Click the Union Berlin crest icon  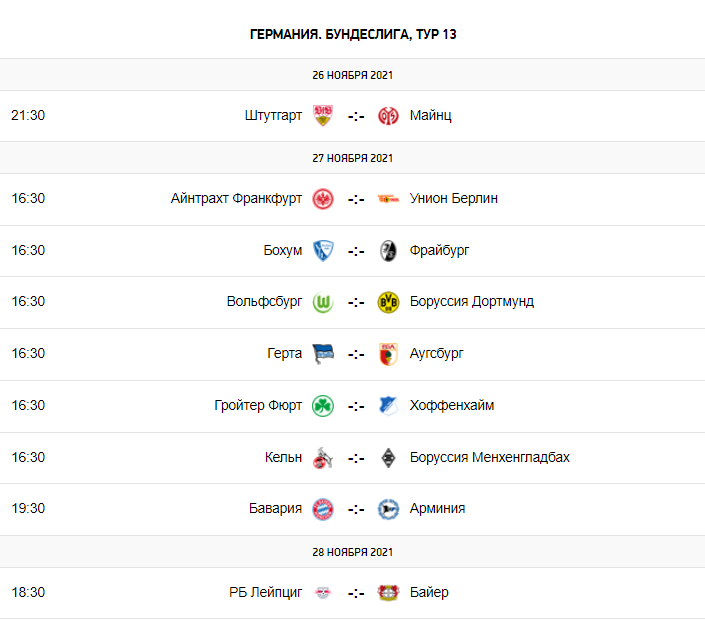[x=388, y=198]
